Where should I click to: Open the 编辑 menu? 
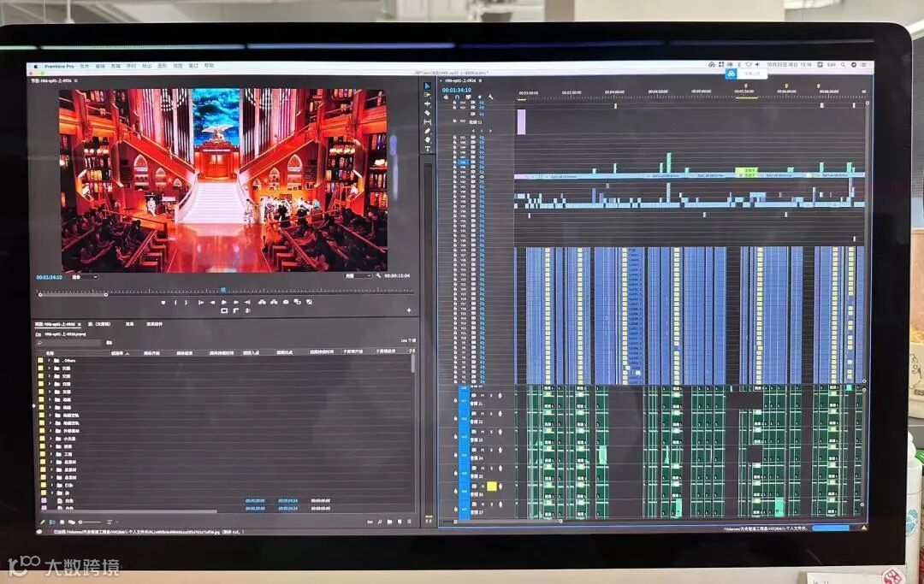[100, 67]
